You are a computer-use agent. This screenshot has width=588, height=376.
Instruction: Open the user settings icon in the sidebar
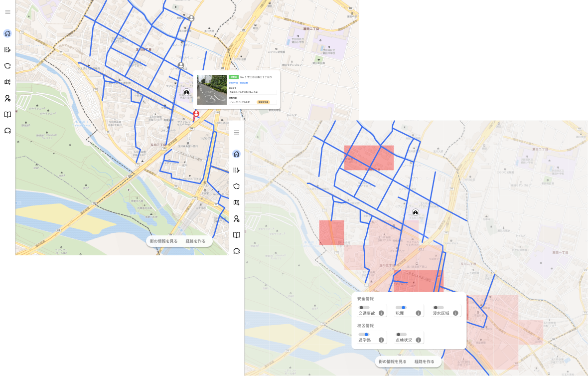click(236, 219)
